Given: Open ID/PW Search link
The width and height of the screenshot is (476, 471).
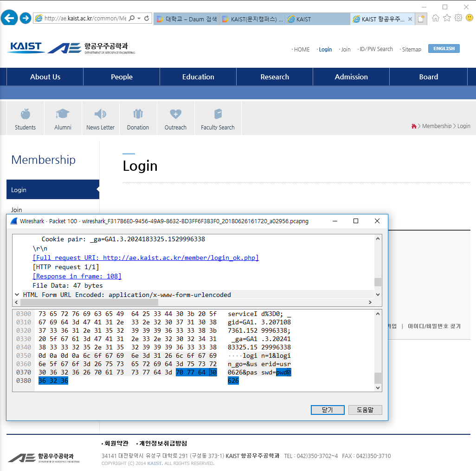Looking at the screenshot, I should coord(376,49).
